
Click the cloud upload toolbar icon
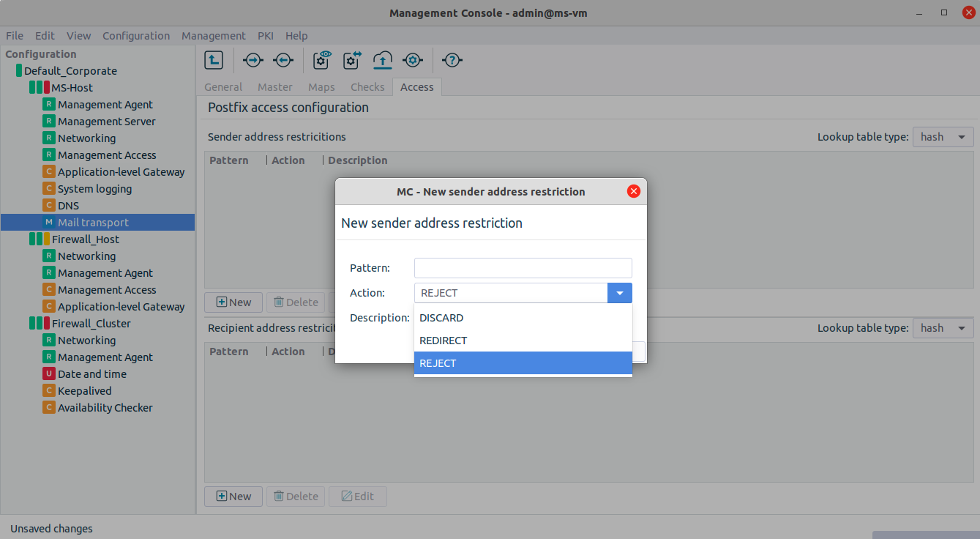click(x=383, y=60)
